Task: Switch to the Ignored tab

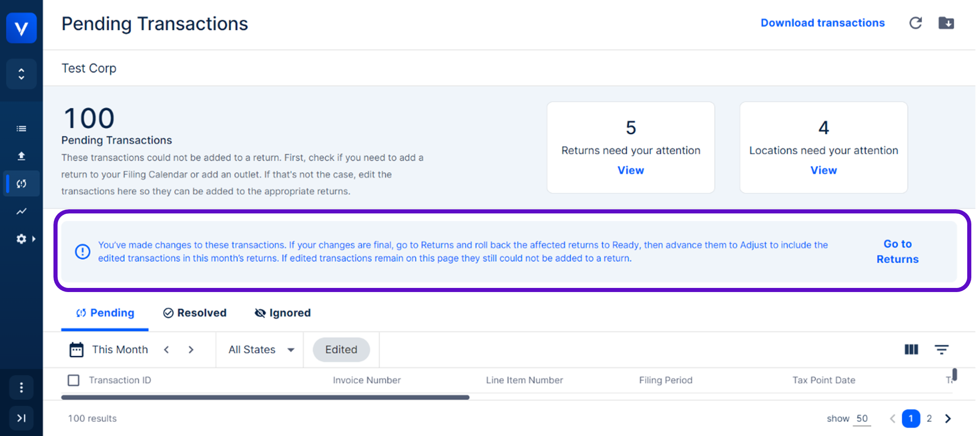Action: pos(283,313)
